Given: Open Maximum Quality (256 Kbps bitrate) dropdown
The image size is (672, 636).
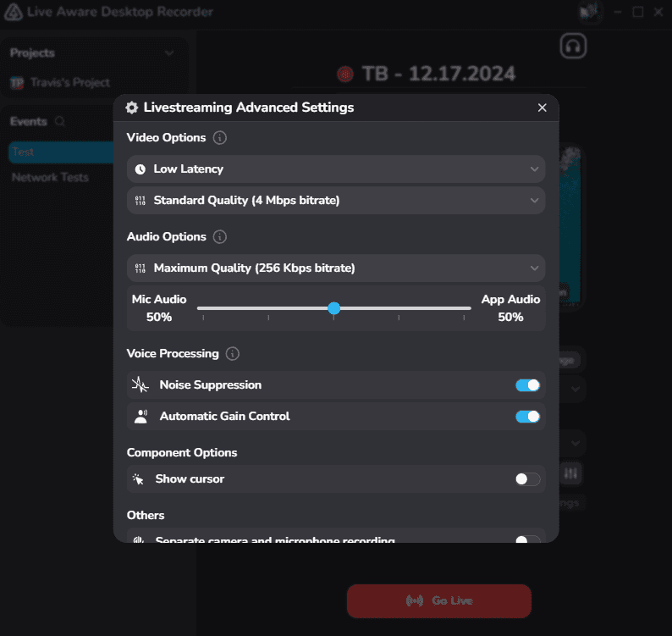Looking at the screenshot, I should tap(336, 268).
